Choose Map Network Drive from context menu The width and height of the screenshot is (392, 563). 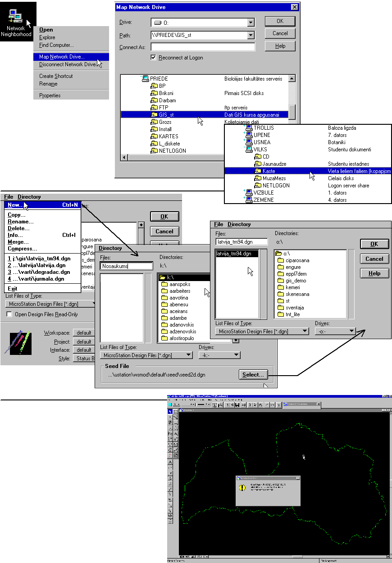(x=62, y=57)
